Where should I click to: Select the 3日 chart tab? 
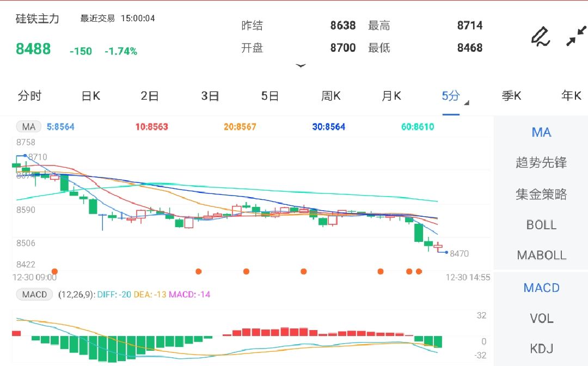[x=210, y=96]
